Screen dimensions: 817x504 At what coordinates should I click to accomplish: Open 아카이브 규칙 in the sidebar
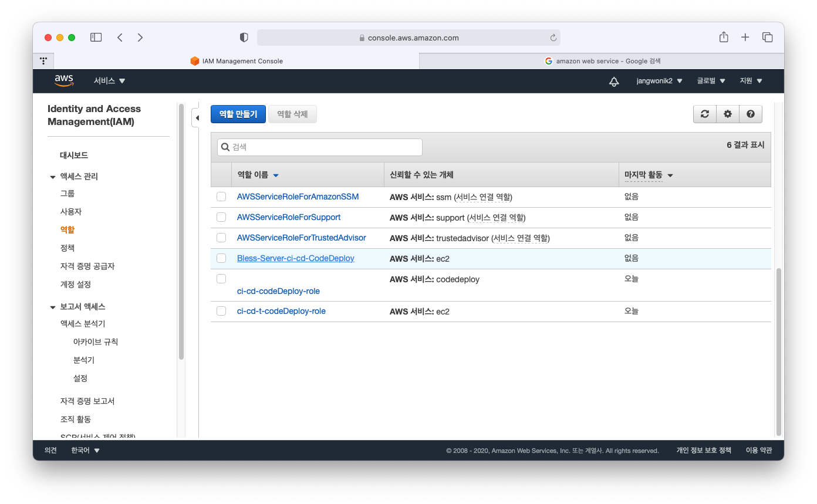click(x=96, y=342)
